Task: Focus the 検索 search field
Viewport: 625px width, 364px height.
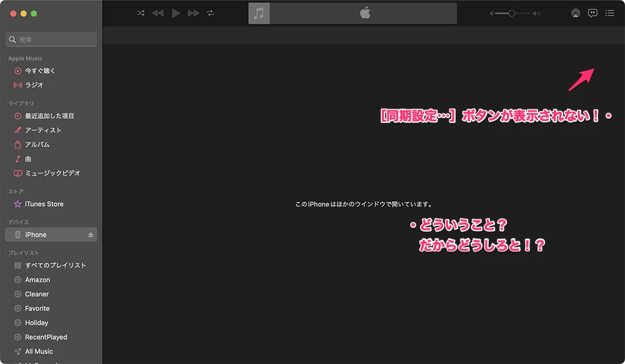Action: (x=51, y=39)
